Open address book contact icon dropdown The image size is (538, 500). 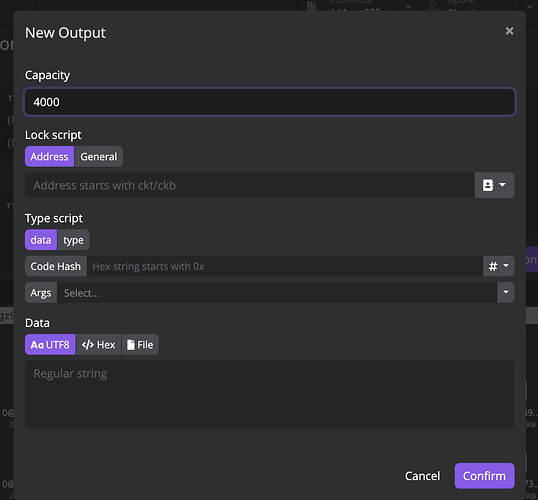pyautogui.click(x=494, y=185)
